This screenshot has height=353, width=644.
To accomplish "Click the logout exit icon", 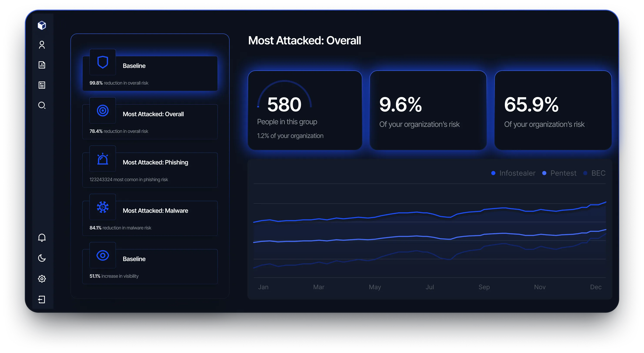I will 42,299.
